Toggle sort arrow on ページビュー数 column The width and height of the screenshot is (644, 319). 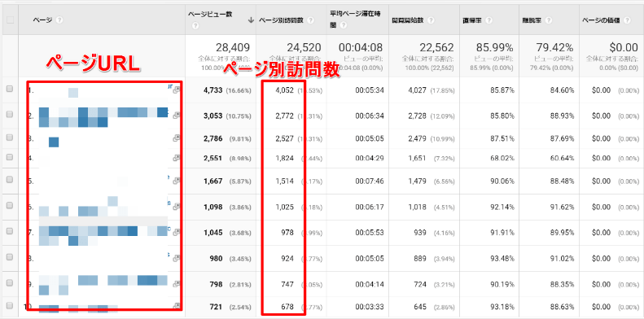pos(251,20)
